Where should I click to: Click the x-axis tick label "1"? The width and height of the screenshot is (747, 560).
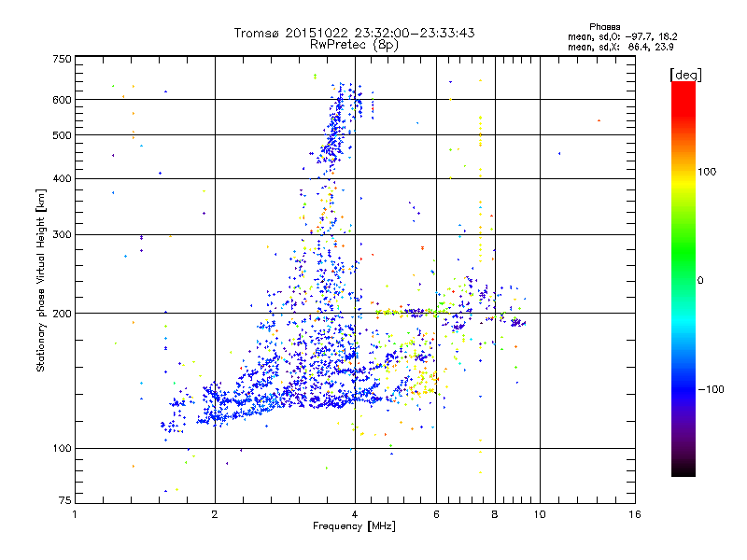pyautogui.click(x=75, y=514)
